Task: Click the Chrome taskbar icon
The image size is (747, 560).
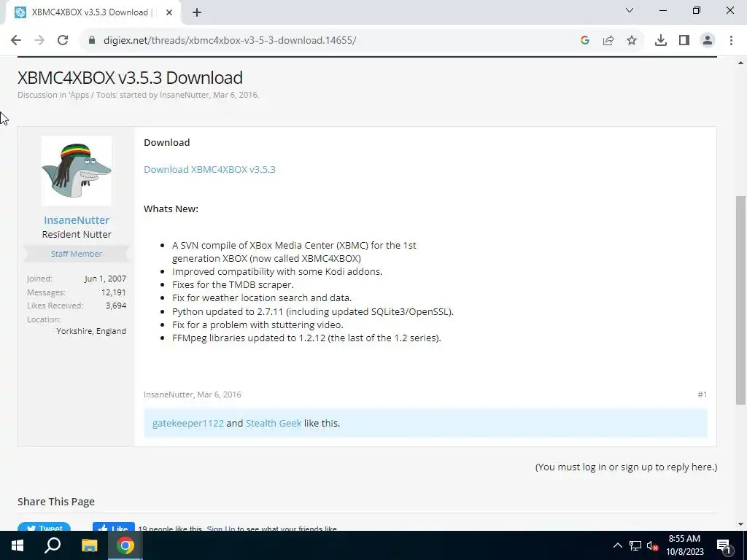Action: pyautogui.click(x=125, y=545)
